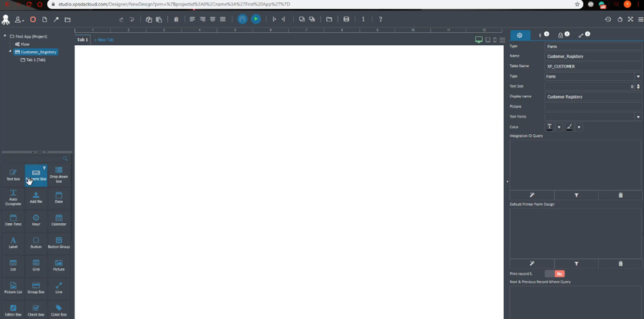Click the help question mark icon
The height and width of the screenshot is (319, 644).
[380, 19]
